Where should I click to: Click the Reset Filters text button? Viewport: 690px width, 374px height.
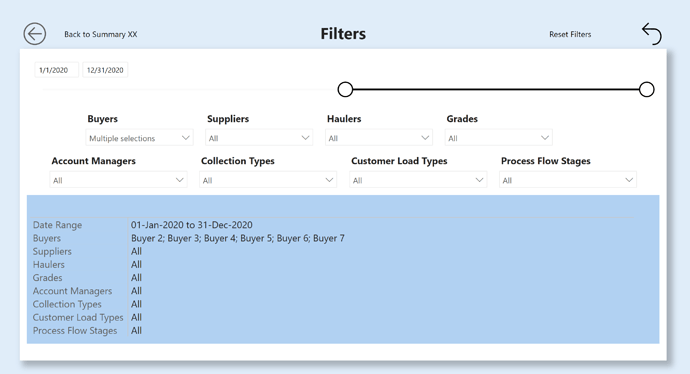tap(570, 34)
